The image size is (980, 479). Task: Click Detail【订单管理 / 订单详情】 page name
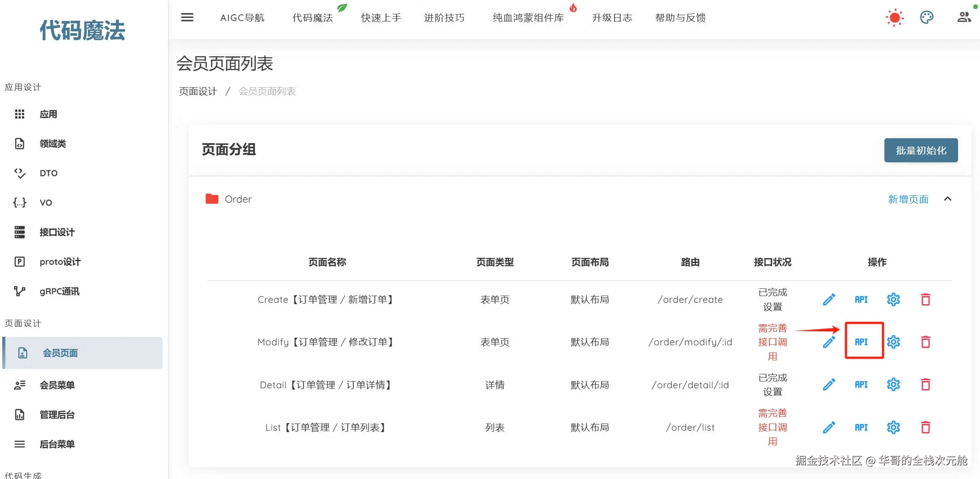coord(327,385)
